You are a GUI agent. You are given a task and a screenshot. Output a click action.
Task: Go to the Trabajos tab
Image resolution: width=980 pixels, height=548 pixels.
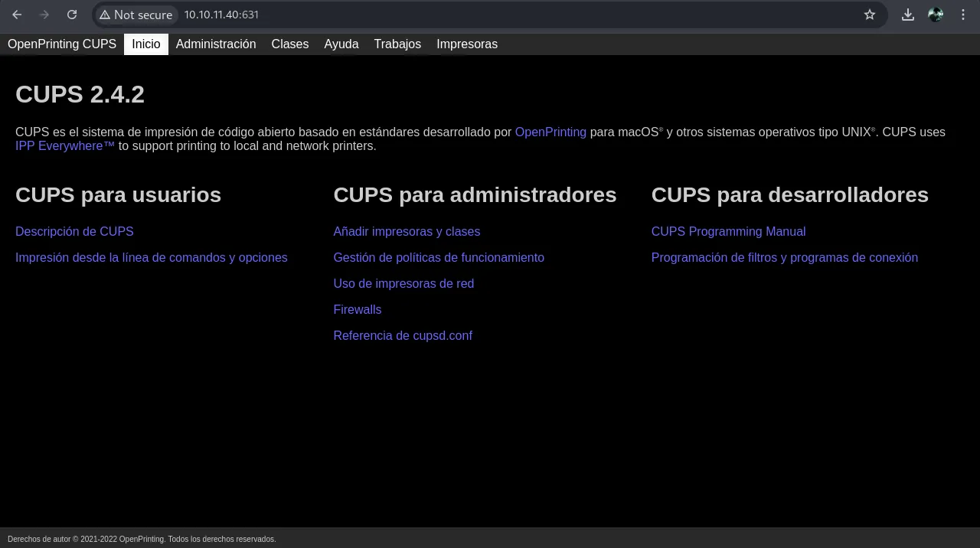click(397, 44)
